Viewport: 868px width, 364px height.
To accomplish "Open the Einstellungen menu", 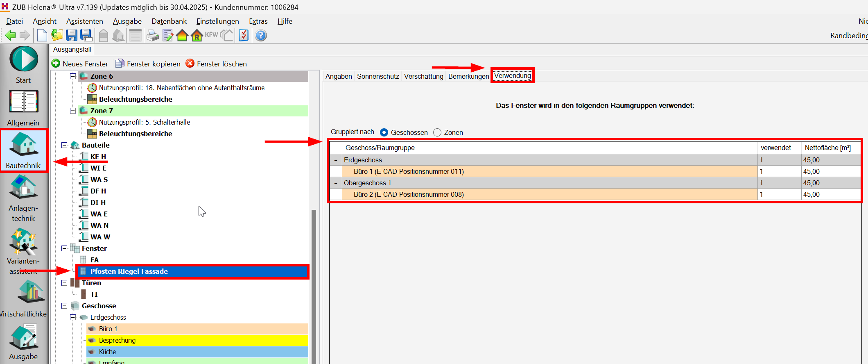I will [218, 21].
